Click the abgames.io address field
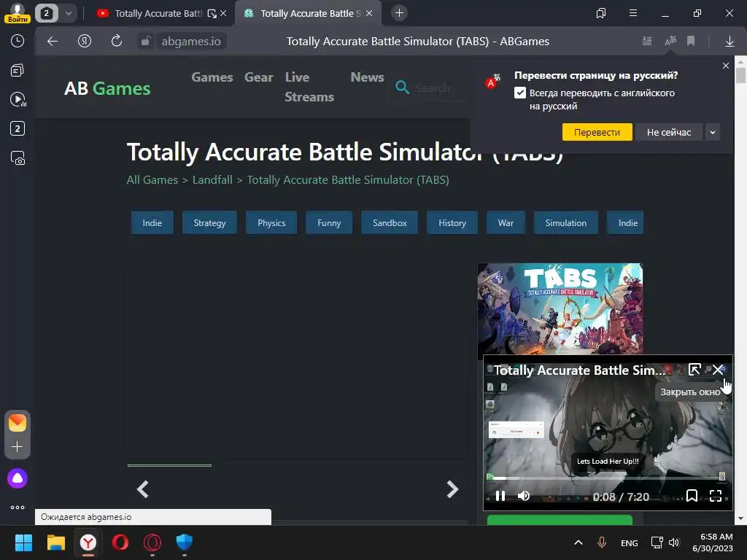 [191, 42]
